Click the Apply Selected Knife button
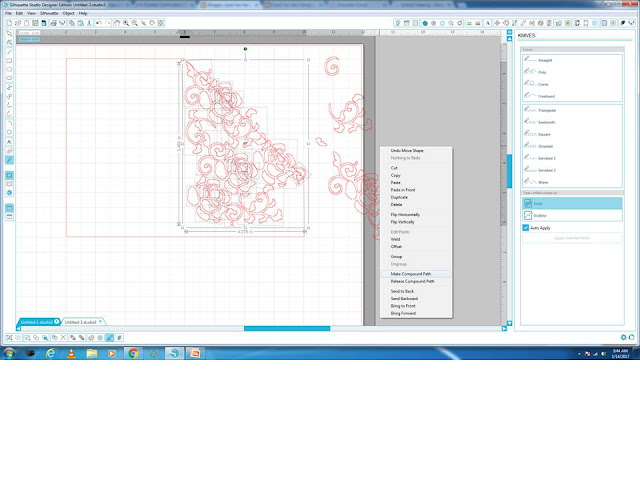Viewport: 640px width, 480px height. point(572,238)
